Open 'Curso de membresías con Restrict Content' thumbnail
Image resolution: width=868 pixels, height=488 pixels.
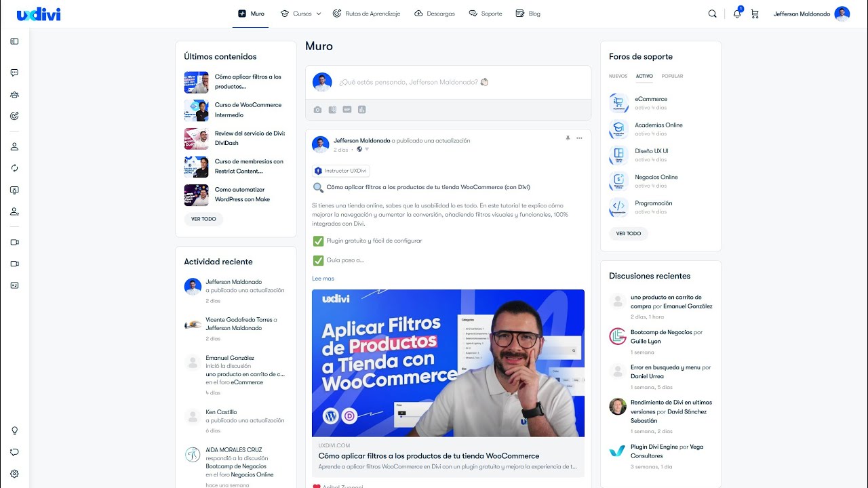point(196,167)
